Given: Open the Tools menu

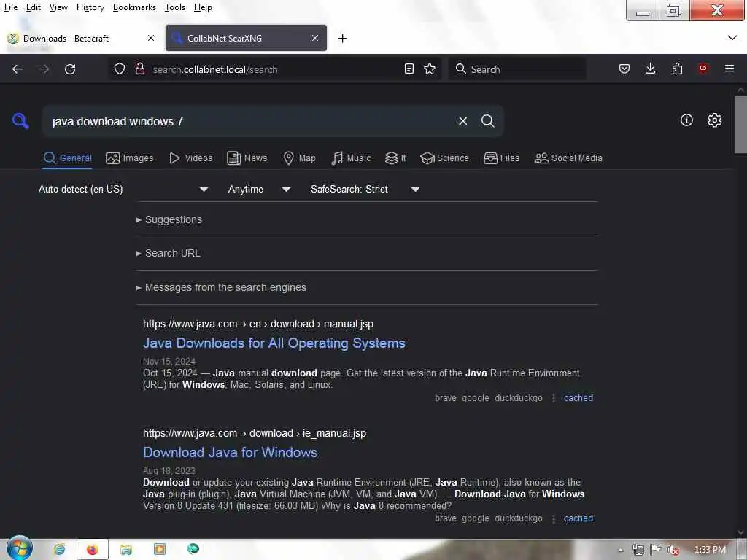Looking at the screenshot, I should pos(175,7).
